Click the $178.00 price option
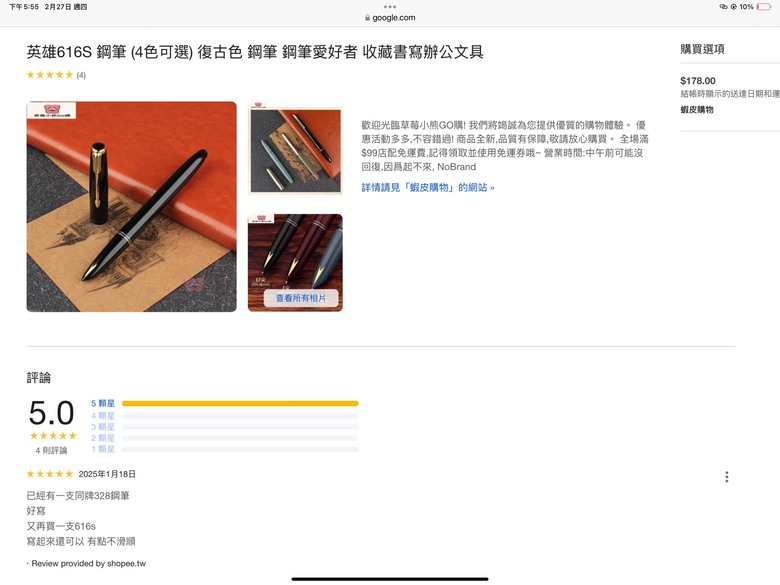Screen dimensions: 780x585 (x=698, y=81)
